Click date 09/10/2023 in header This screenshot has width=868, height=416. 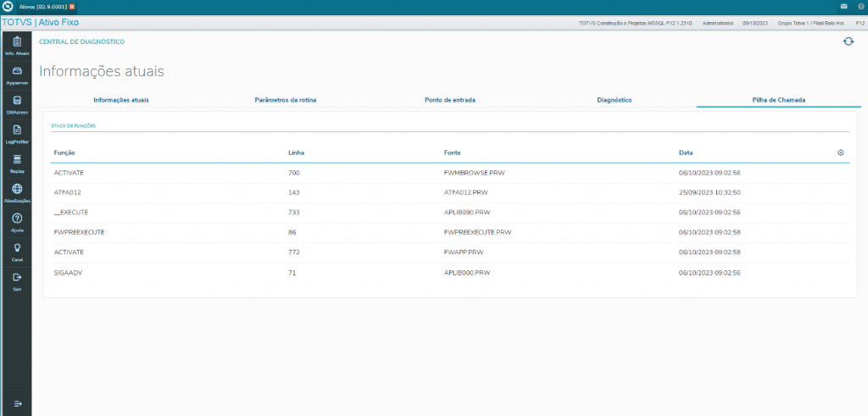pyautogui.click(x=755, y=23)
